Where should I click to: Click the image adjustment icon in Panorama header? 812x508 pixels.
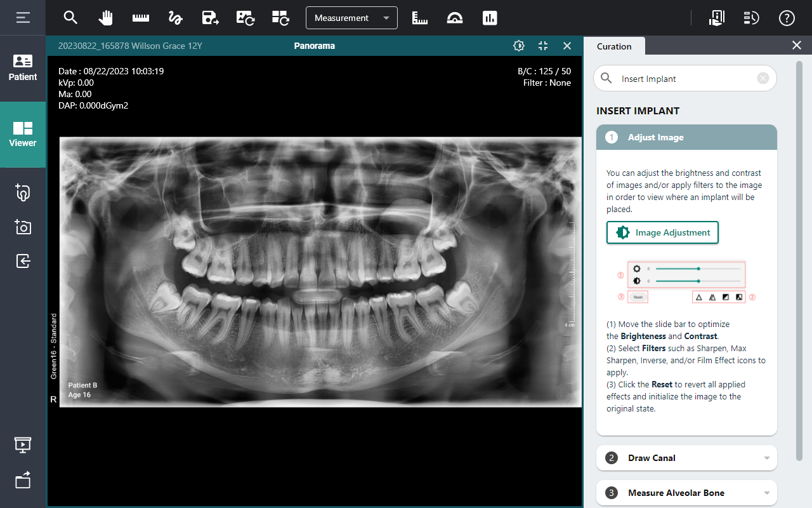(x=519, y=46)
